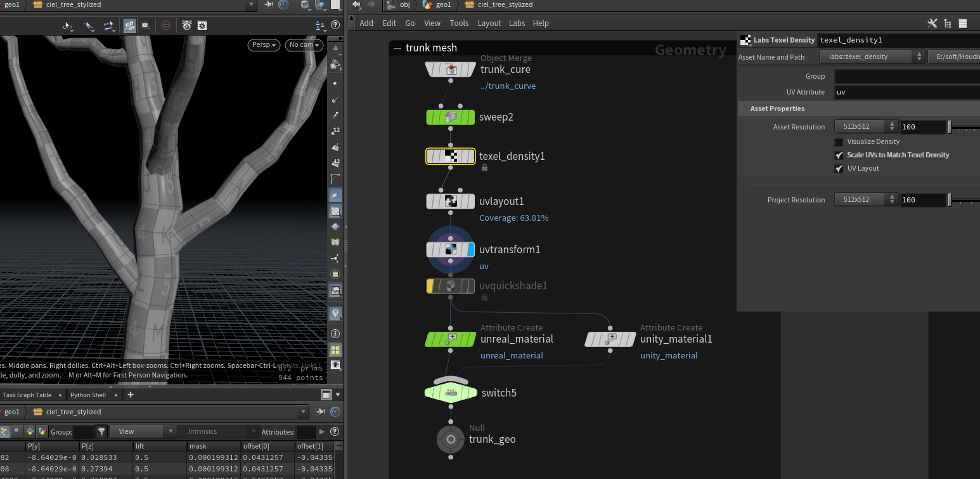Click the spreadsheet help question mark icon
The height and width of the screenshot is (479, 980).
(x=335, y=431)
